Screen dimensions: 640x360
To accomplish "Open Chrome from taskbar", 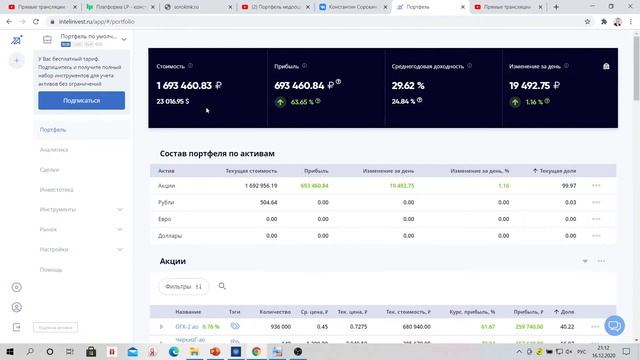I will pyautogui.click(x=256, y=351).
